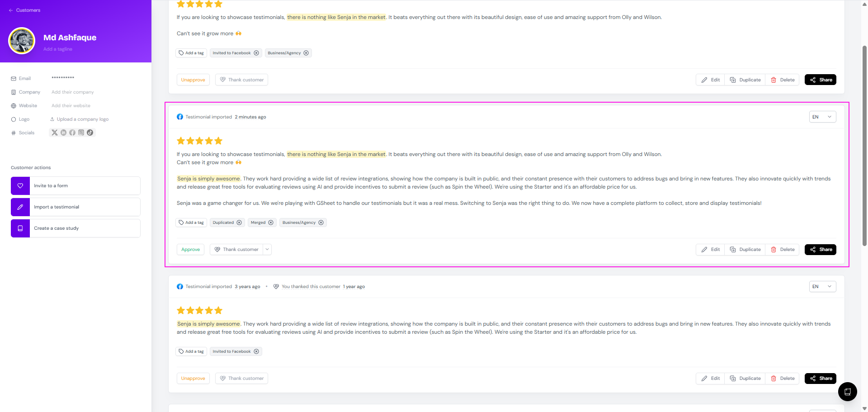This screenshot has height=412, width=868.
Task: Click the TikTok social icon
Action: coord(90,133)
